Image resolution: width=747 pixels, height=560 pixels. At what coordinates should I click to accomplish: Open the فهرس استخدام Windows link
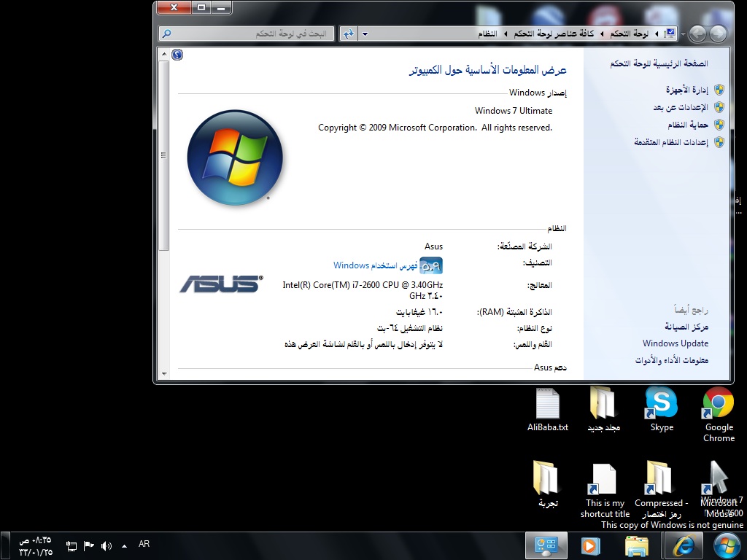pos(375,265)
